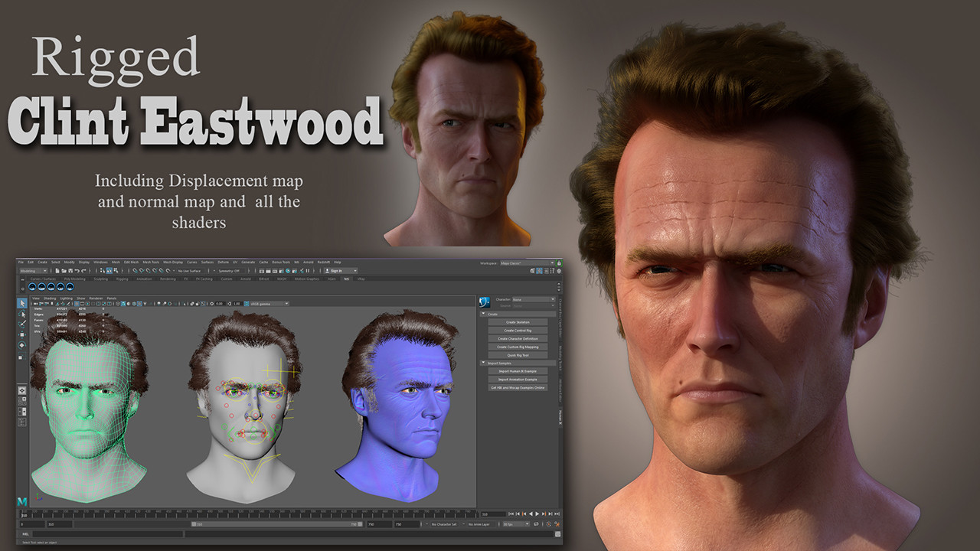Choose the Lasso Select tool

click(22, 314)
